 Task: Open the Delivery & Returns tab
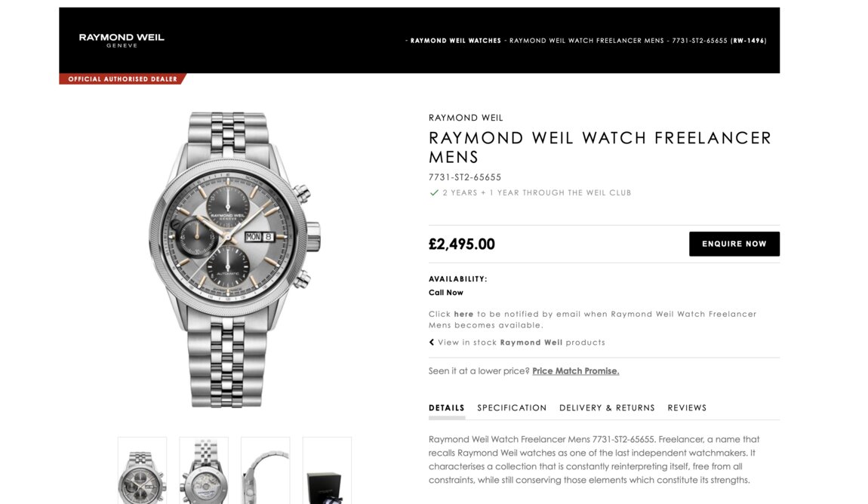click(x=607, y=407)
